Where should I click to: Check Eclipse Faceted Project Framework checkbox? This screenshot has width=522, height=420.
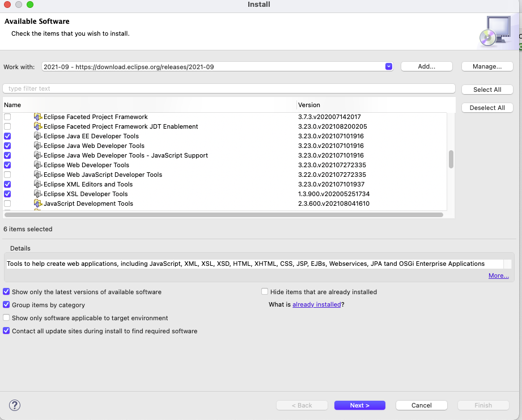point(7,117)
